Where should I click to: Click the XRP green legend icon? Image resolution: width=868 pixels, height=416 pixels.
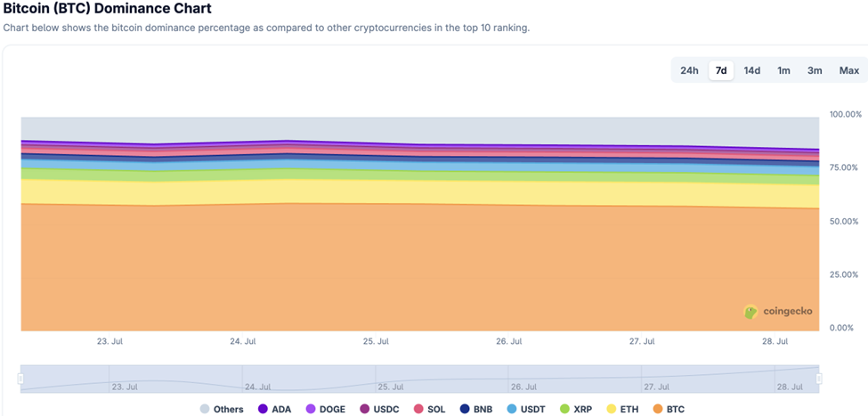[x=564, y=410]
